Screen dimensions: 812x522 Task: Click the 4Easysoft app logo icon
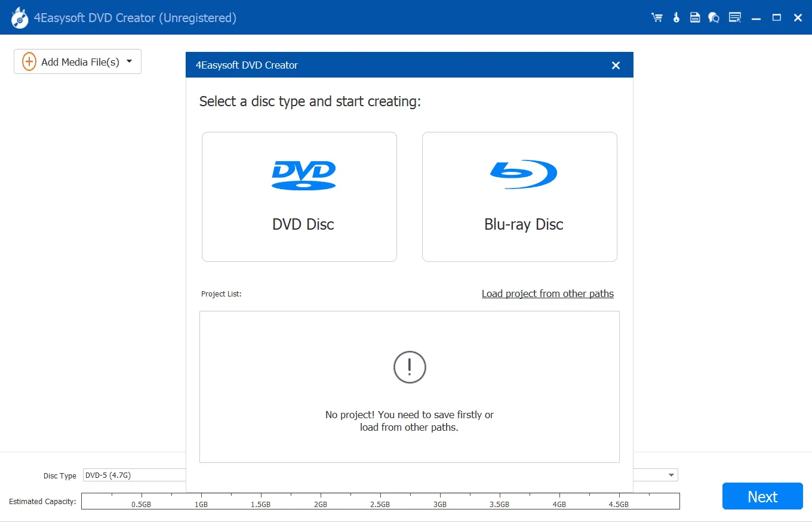tap(20, 18)
